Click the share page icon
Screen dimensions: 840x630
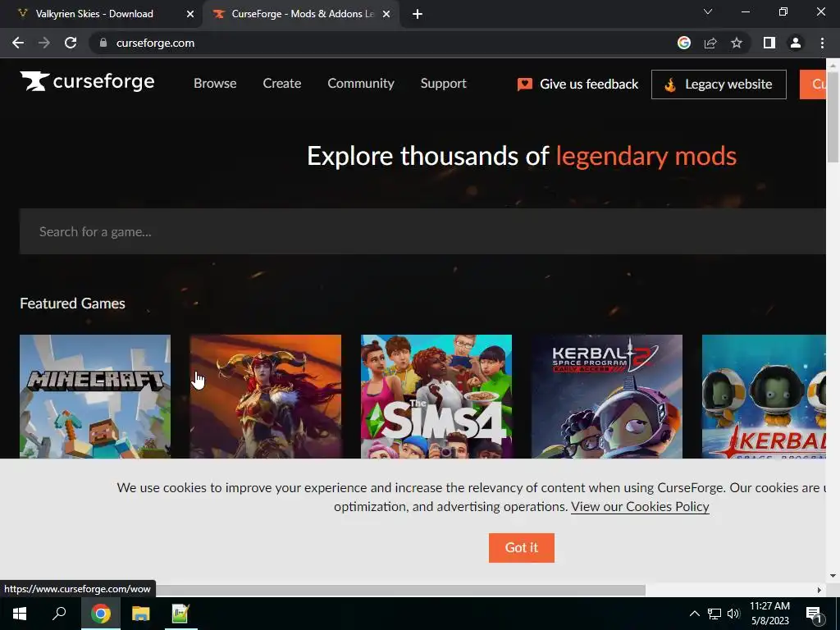(710, 43)
